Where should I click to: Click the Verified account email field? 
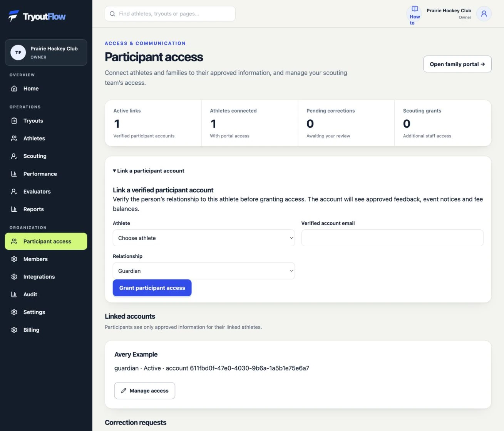tap(392, 238)
